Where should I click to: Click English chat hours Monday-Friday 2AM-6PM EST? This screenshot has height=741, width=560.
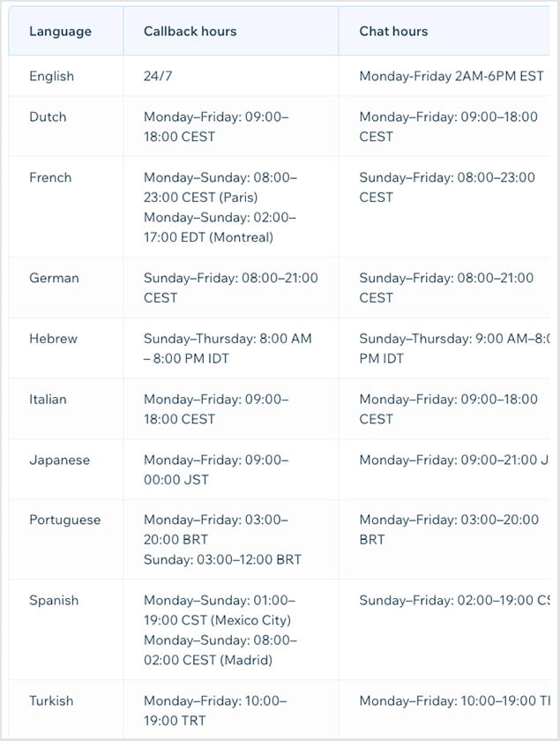[451, 77]
